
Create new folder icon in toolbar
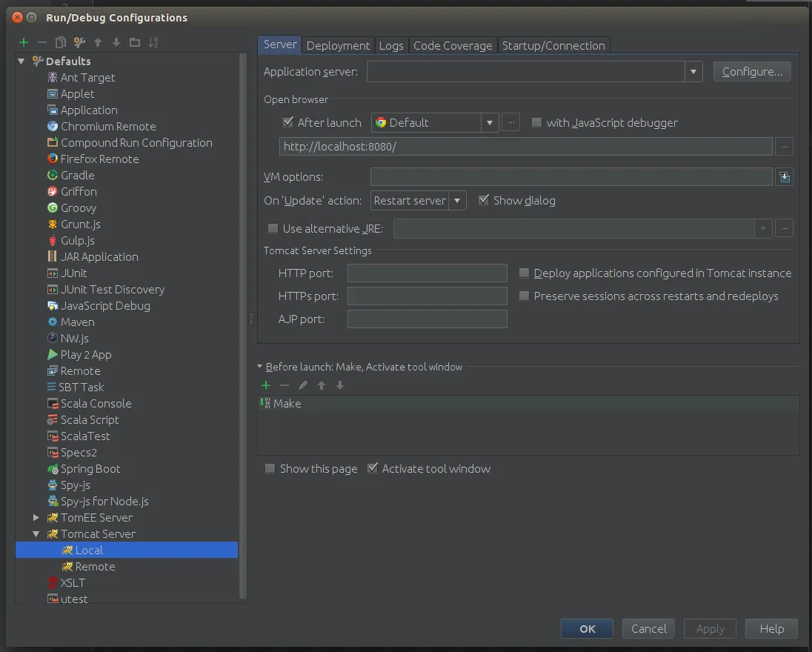pos(135,42)
